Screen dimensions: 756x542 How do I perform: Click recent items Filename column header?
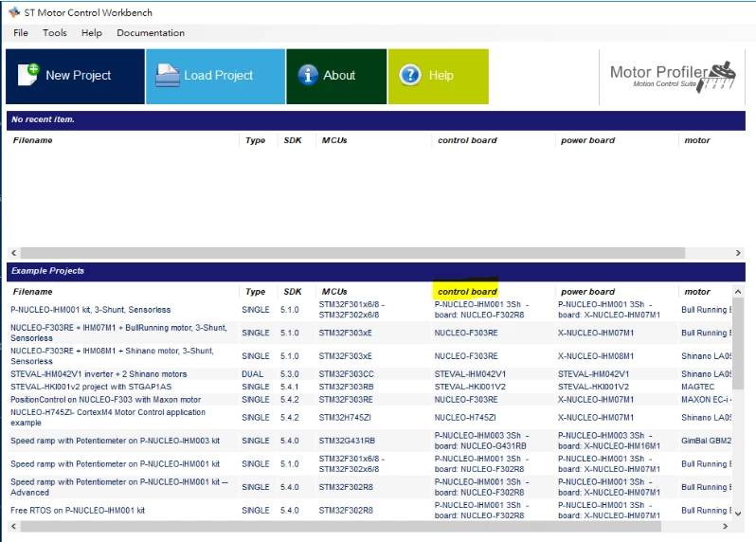point(33,140)
